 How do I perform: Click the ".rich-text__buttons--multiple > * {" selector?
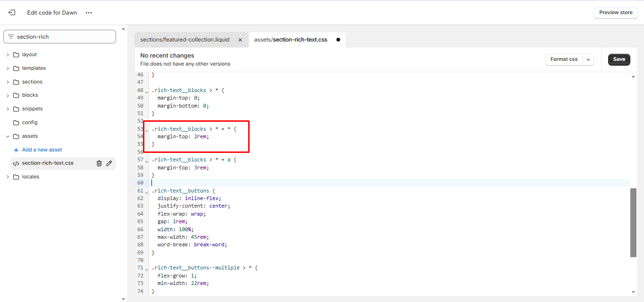click(205, 268)
